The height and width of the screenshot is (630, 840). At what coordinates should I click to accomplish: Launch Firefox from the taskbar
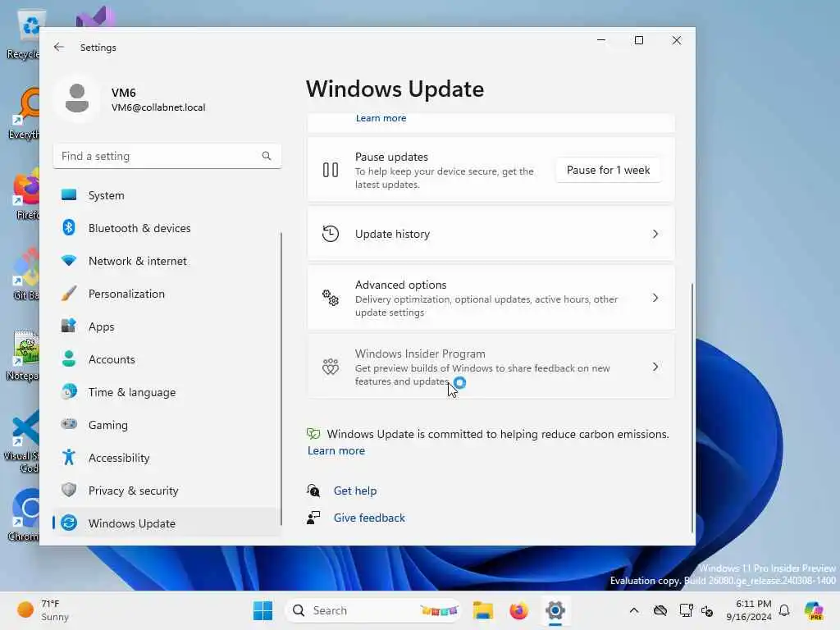(x=518, y=610)
